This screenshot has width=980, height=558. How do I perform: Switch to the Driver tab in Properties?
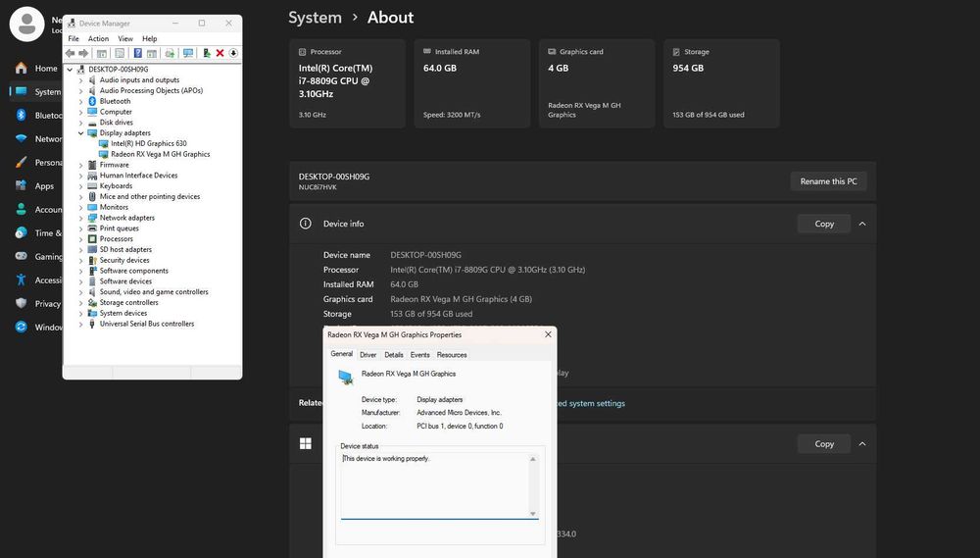click(368, 355)
